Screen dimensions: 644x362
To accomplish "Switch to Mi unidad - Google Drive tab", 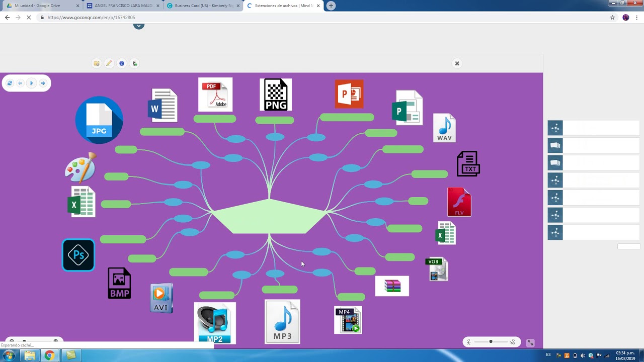I will pos(42,6).
